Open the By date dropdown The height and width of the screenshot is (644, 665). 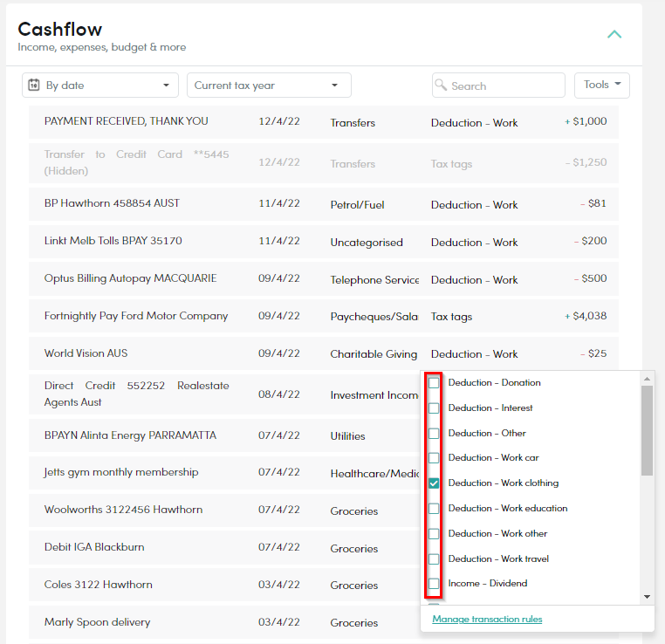point(100,86)
